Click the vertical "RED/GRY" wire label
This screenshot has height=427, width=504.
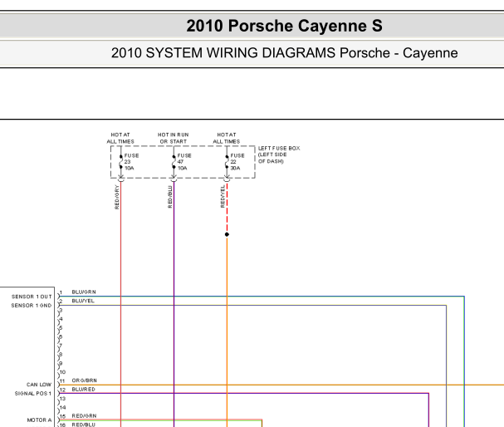point(117,197)
